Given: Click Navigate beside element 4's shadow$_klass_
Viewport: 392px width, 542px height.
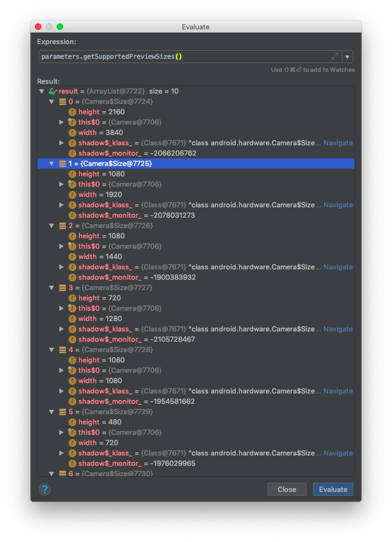Looking at the screenshot, I should (x=338, y=391).
